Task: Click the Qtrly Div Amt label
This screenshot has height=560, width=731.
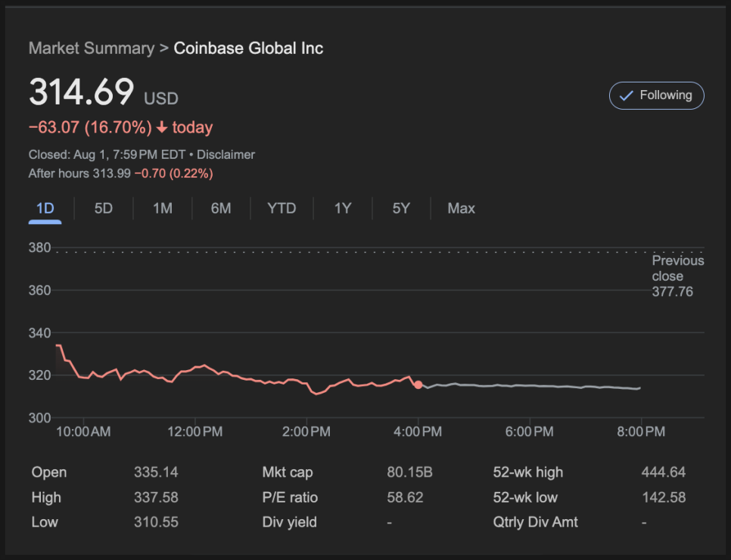Action: click(535, 522)
